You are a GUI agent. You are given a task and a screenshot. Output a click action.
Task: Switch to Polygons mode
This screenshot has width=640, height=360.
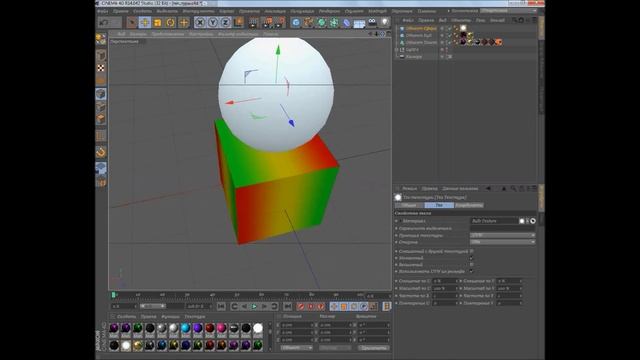[x=101, y=119]
